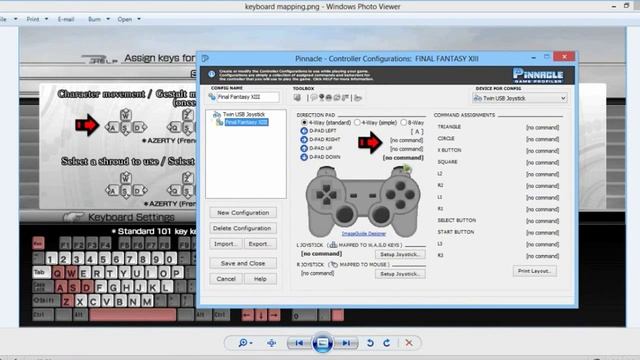Click [no command] for TRIANGLE
The height and width of the screenshot is (360, 640).
click(x=542, y=127)
